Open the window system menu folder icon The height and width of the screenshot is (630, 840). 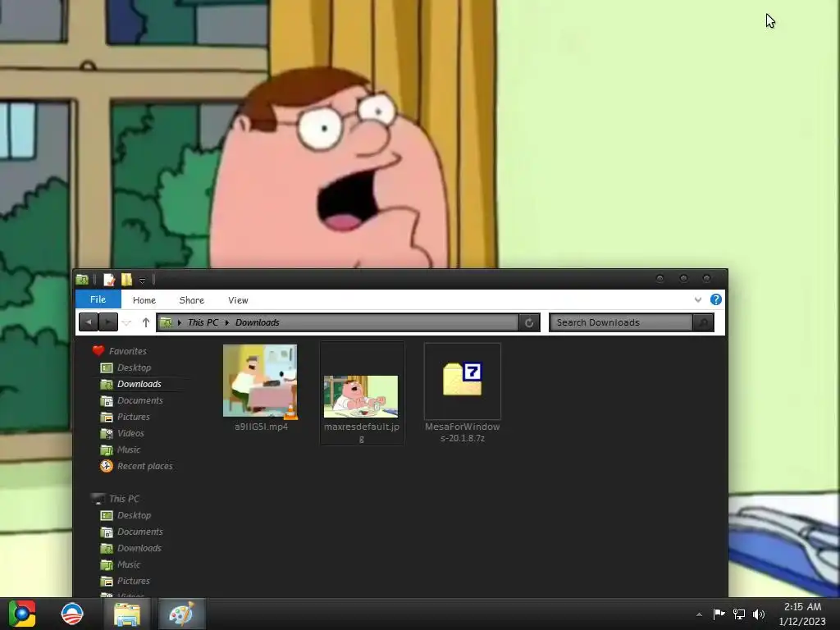(x=82, y=279)
